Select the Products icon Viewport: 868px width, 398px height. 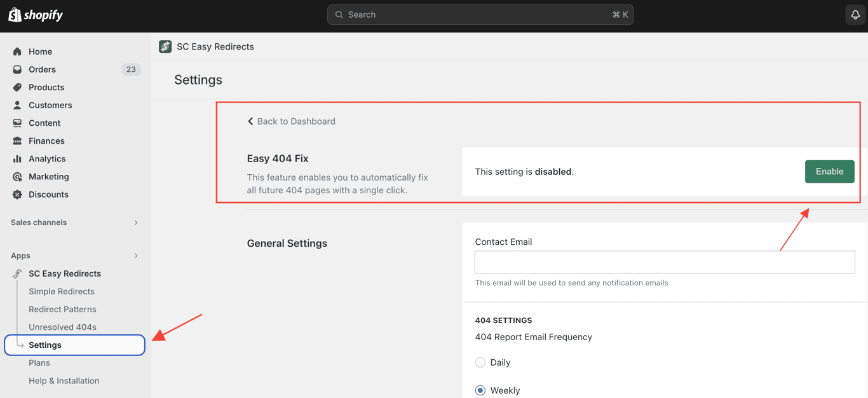click(x=18, y=87)
